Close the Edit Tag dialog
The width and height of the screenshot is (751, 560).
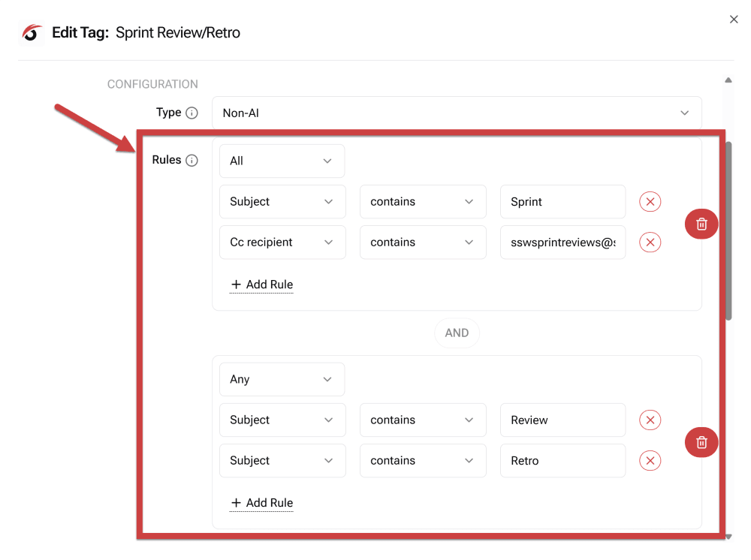coord(734,20)
